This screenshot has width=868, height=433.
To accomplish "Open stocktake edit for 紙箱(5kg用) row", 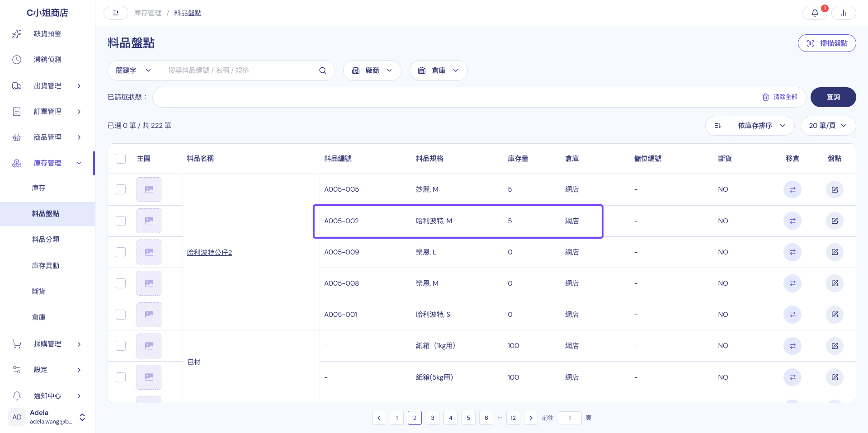I will [835, 377].
